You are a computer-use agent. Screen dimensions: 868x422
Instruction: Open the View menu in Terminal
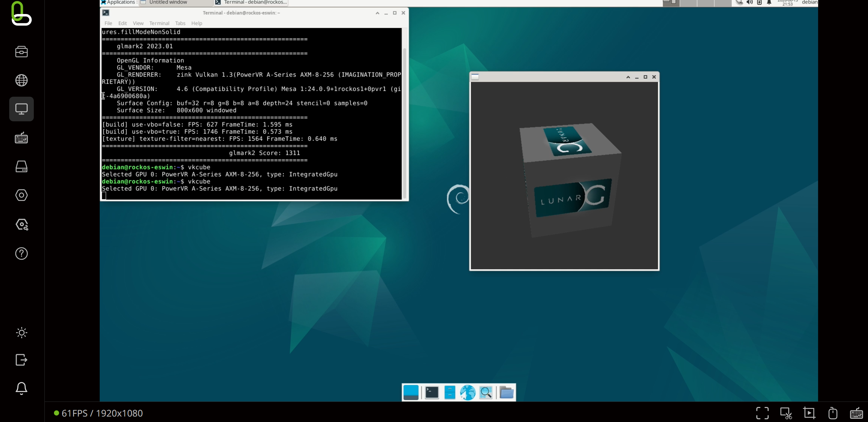pos(138,23)
